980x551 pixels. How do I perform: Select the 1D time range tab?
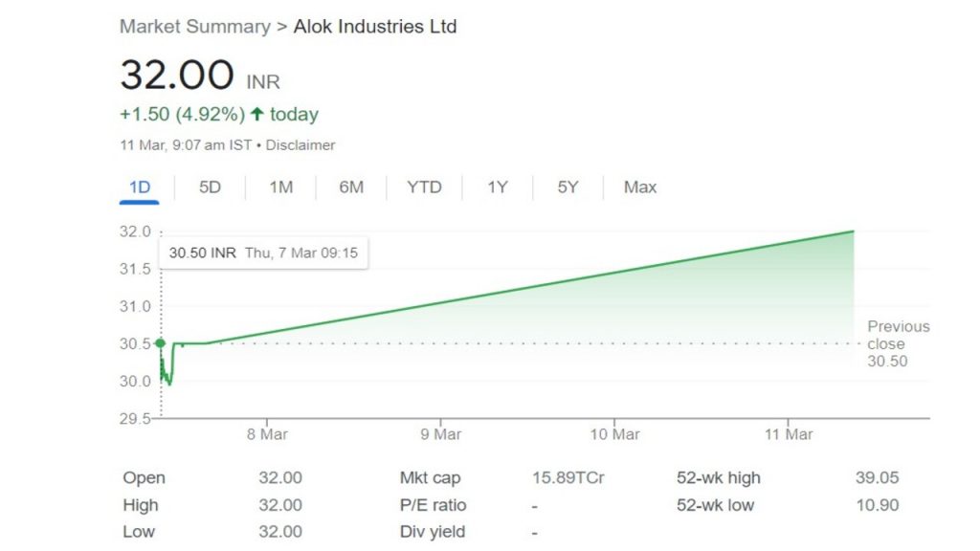tap(140, 187)
